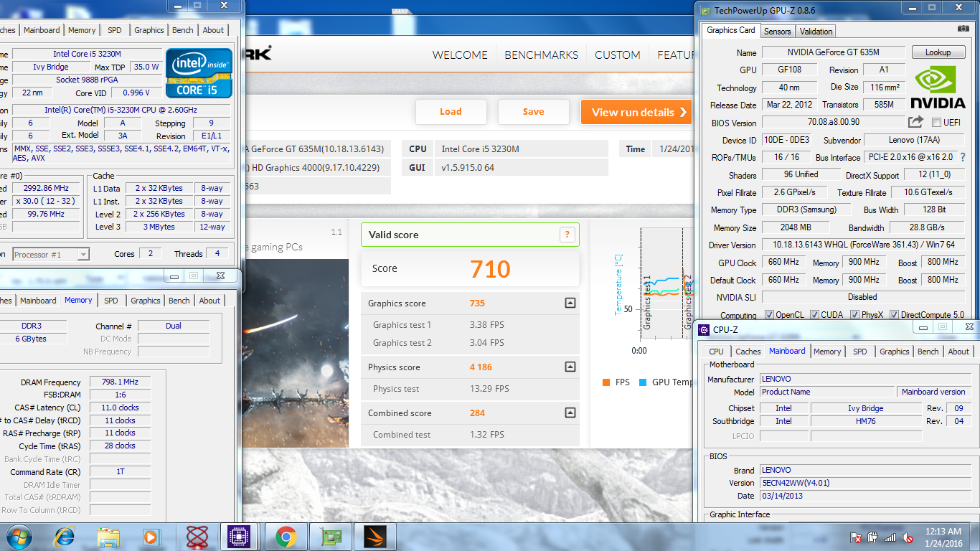980x551 pixels.
Task: Open BENCHMARKS in the 3DMark navigation
Action: [x=541, y=55]
